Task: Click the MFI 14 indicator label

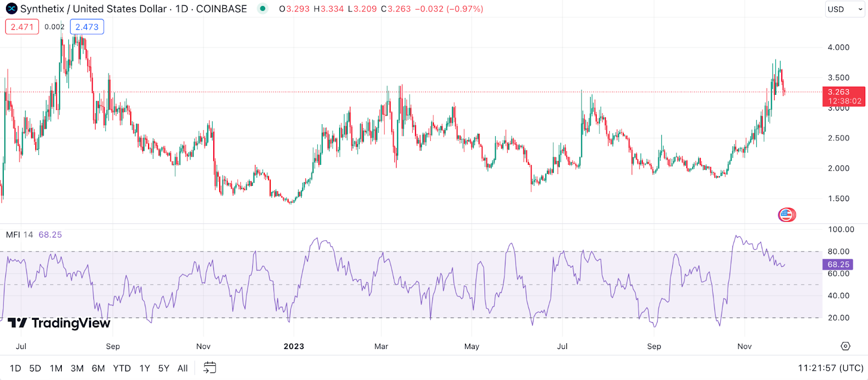Action: pyautogui.click(x=20, y=235)
